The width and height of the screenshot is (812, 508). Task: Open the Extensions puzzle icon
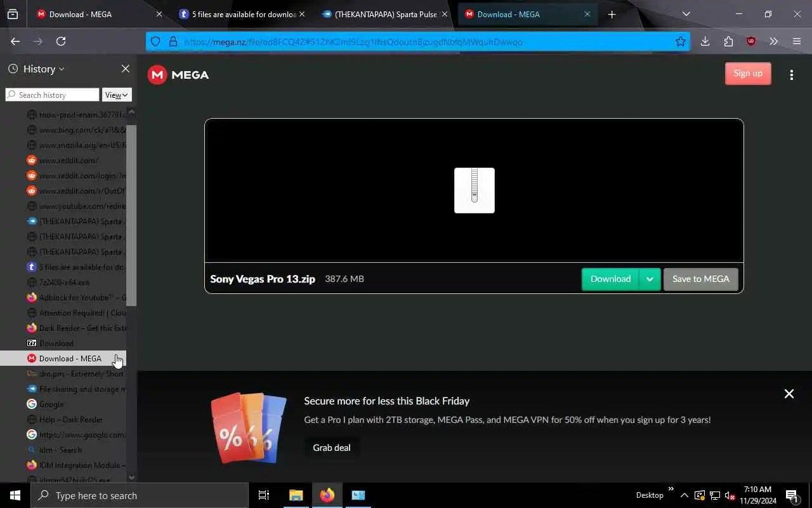point(728,41)
